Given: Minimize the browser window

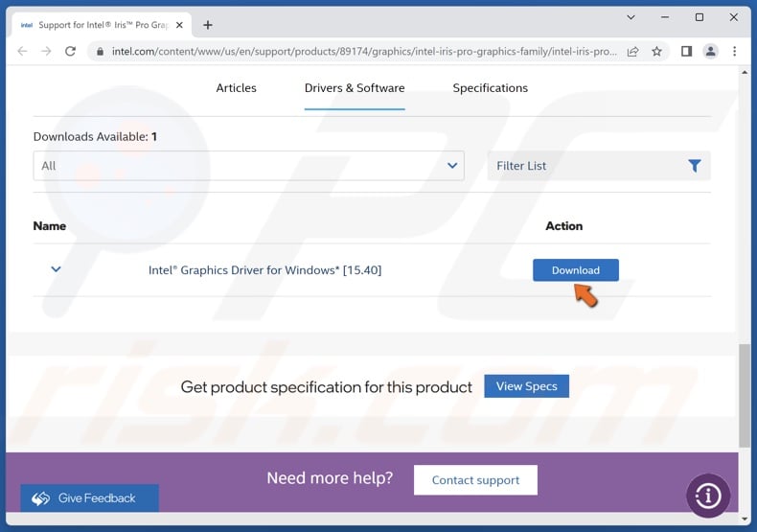Looking at the screenshot, I should tap(665, 17).
